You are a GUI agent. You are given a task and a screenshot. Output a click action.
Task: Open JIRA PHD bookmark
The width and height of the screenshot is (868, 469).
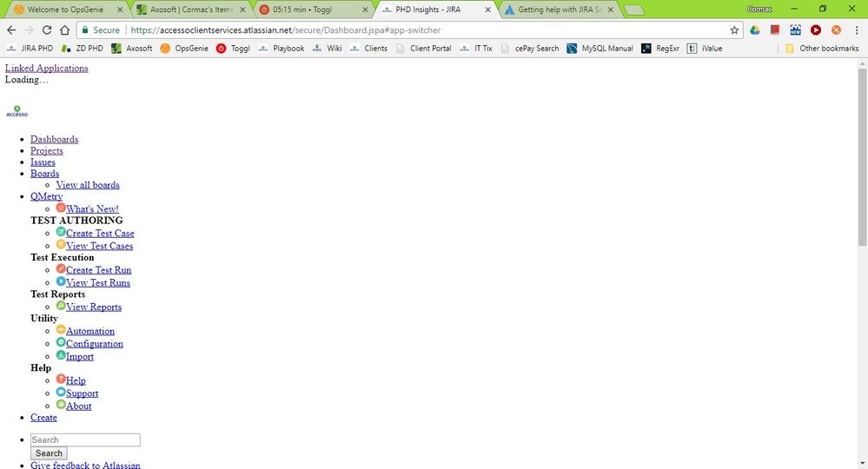click(x=30, y=48)
